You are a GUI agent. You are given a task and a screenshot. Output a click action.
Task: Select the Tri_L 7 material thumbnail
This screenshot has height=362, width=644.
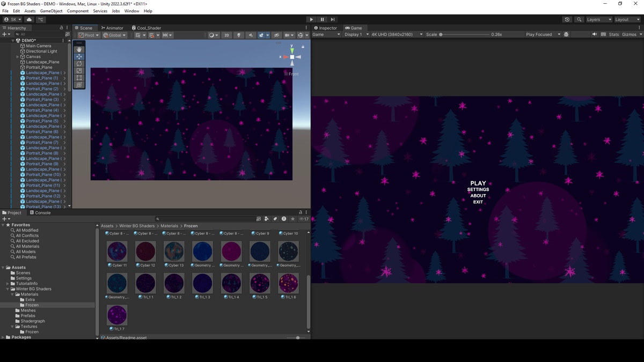point(117,314)
